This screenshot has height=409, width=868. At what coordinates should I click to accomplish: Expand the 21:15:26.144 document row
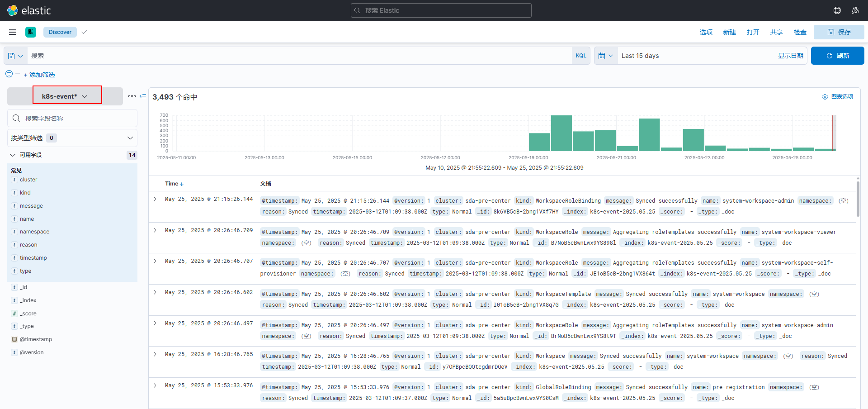155,199
